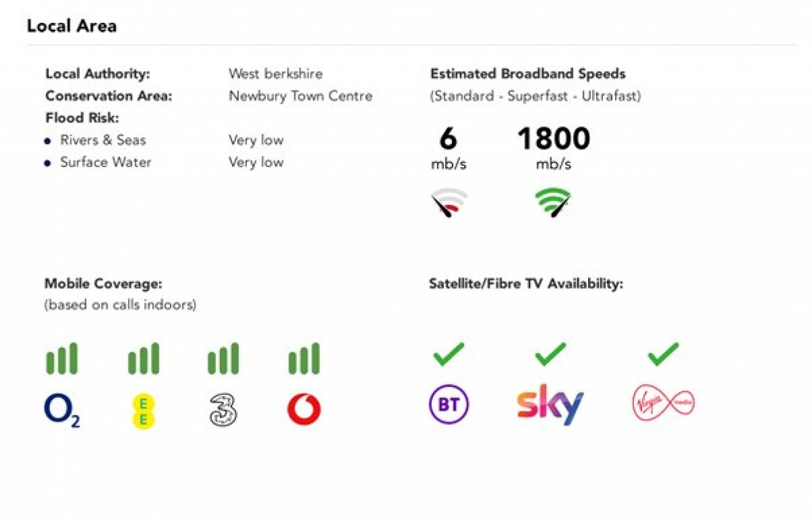Click the green checkmark above Virgin Media
This screenshot has height=523, width=812.
click(662, 354)
